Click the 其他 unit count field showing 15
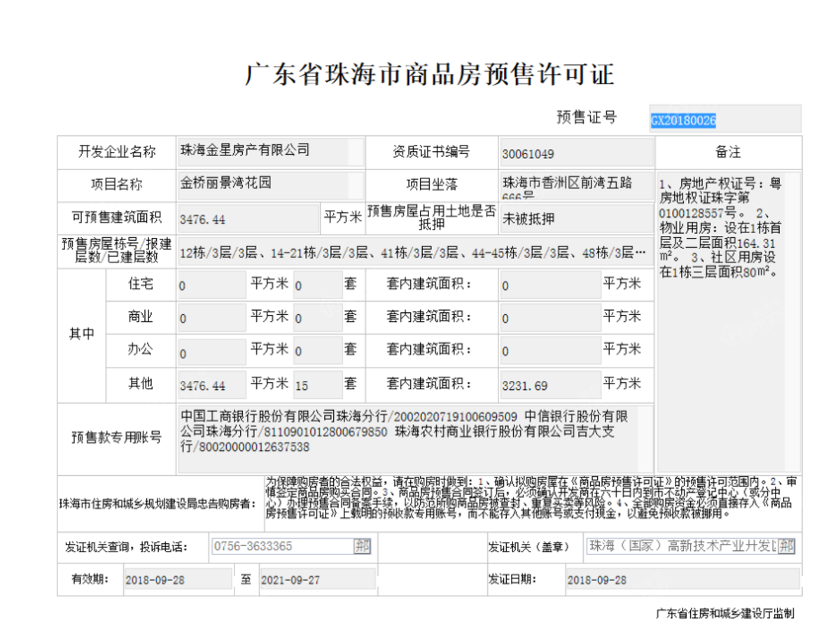The height and width of the screenshot is (630, 840). pos(317,385)
